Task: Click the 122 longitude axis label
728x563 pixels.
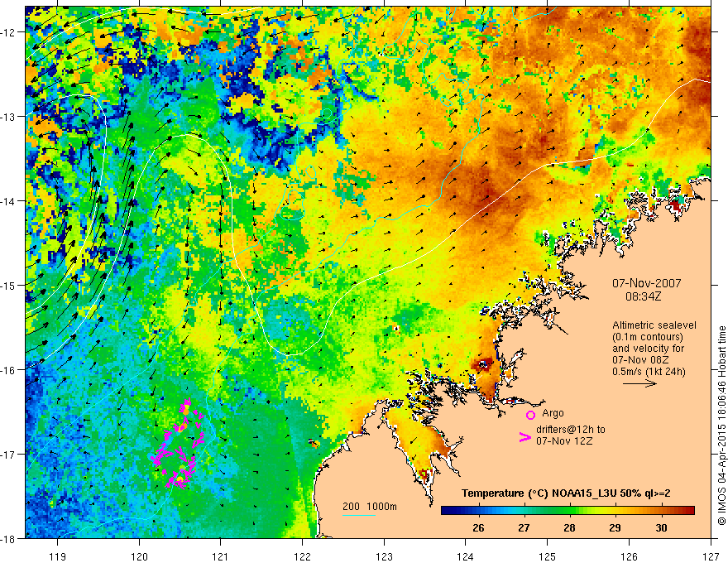Action: 302,556
